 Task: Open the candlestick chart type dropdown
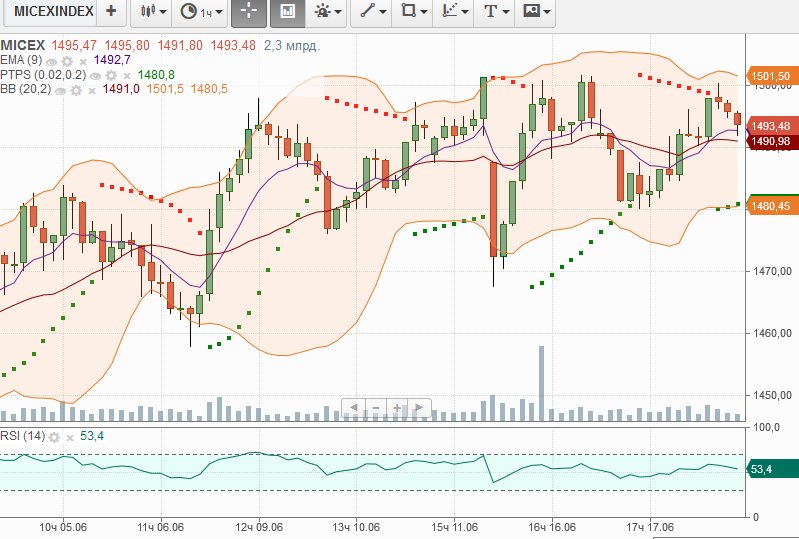(x=151, y=12)
